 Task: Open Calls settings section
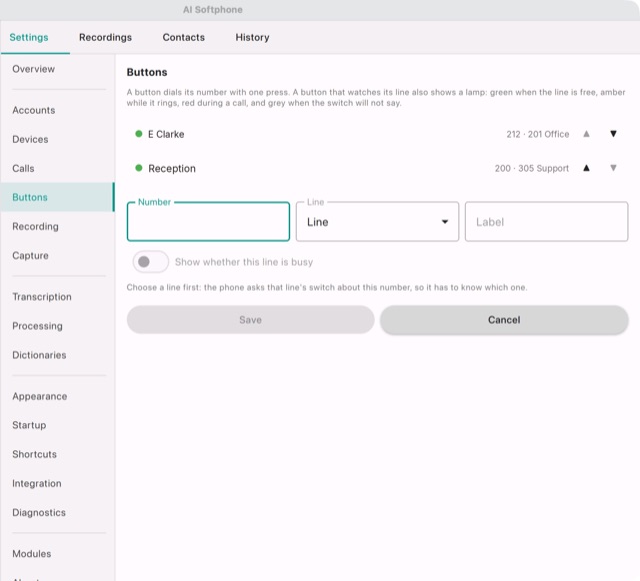point(58,168)
